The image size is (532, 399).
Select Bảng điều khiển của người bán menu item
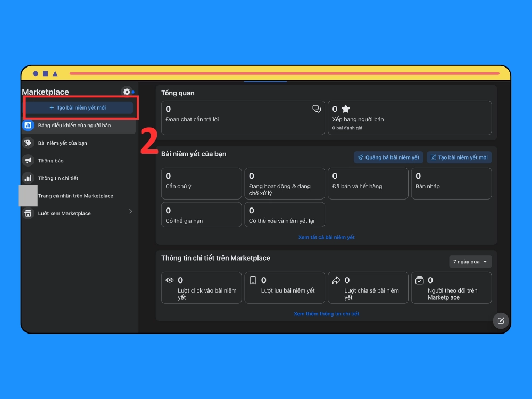coord(79,125)
